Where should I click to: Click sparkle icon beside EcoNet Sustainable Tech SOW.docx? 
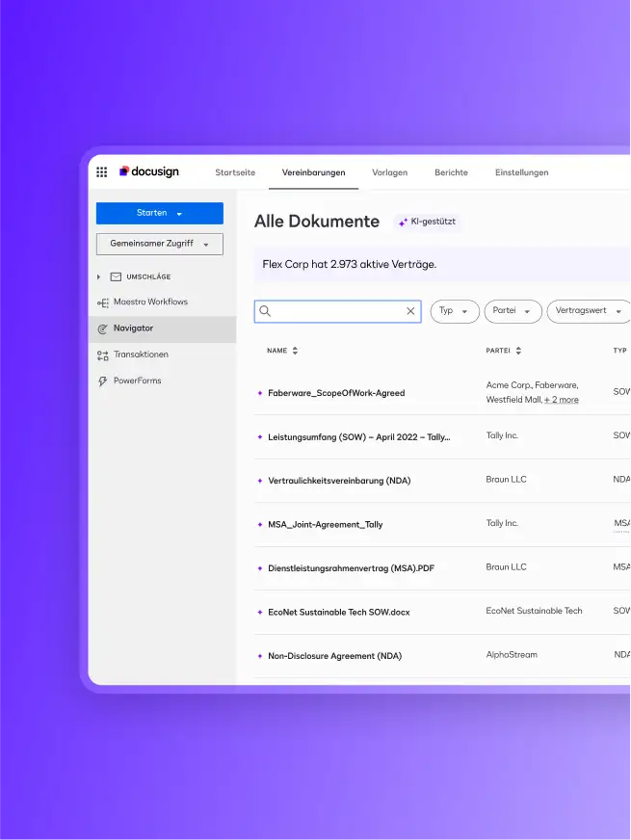pos(260,613)
